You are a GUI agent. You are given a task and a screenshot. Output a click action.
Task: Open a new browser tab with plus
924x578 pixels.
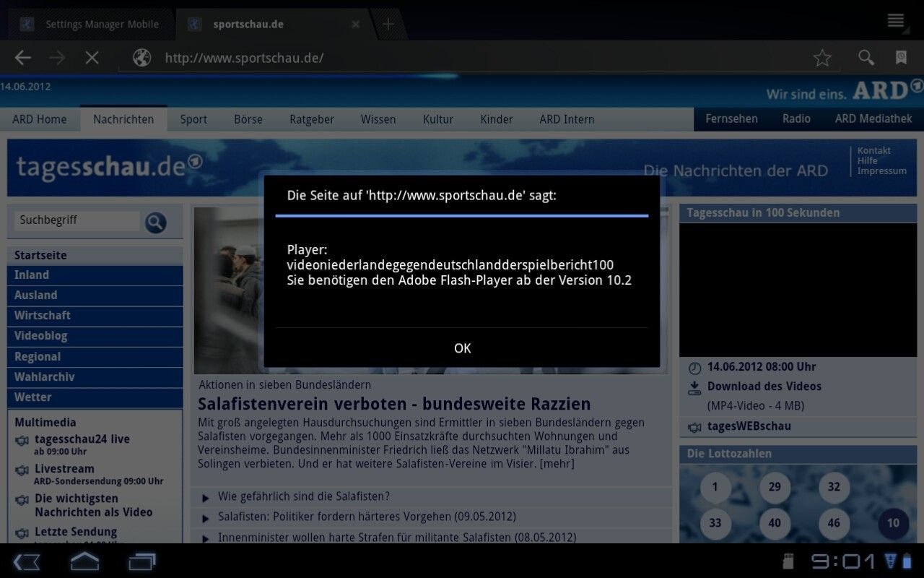(x=388, y=25)
